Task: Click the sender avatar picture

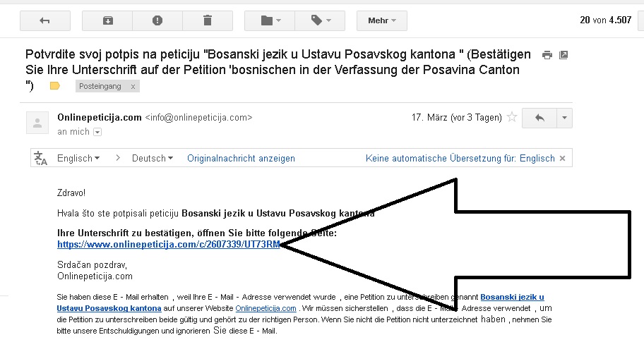Action: click(37, 122)
